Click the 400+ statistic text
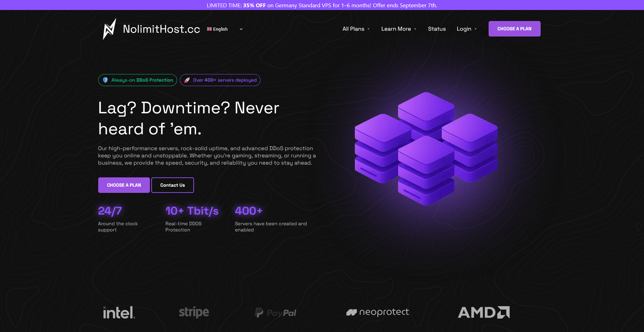 [249, 211]
